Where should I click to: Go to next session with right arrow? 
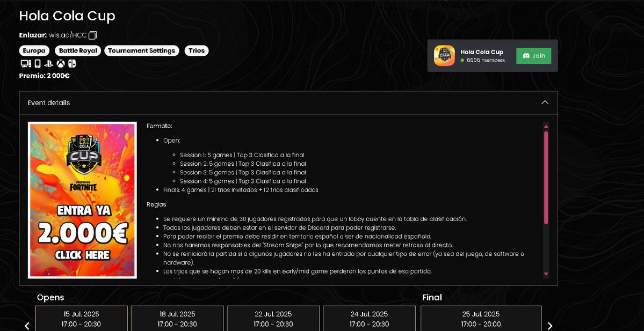(550, 326)
